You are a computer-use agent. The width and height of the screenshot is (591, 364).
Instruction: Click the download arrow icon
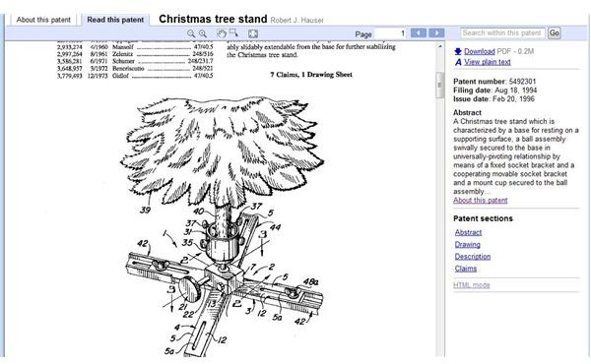pos(458,51)
